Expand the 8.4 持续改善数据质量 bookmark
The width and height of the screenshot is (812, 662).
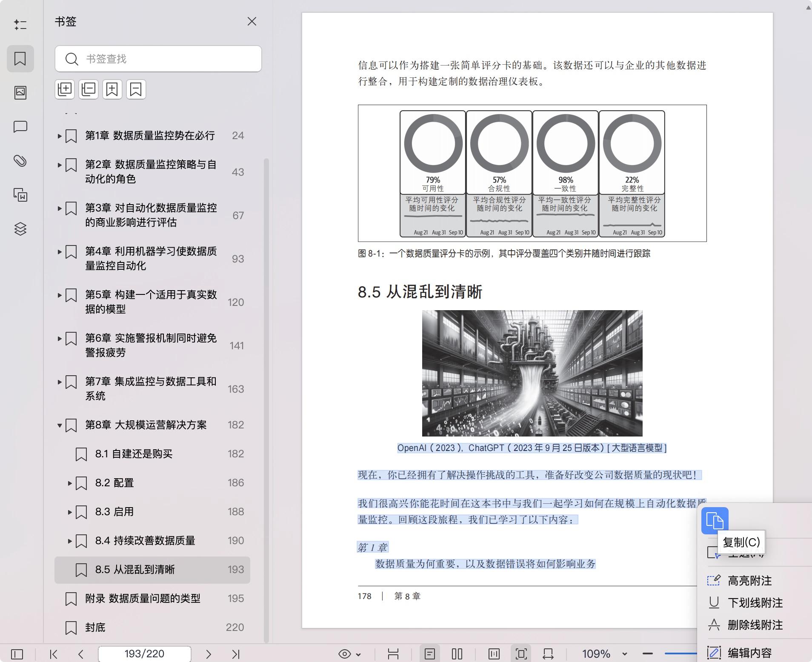click(70, 541)
